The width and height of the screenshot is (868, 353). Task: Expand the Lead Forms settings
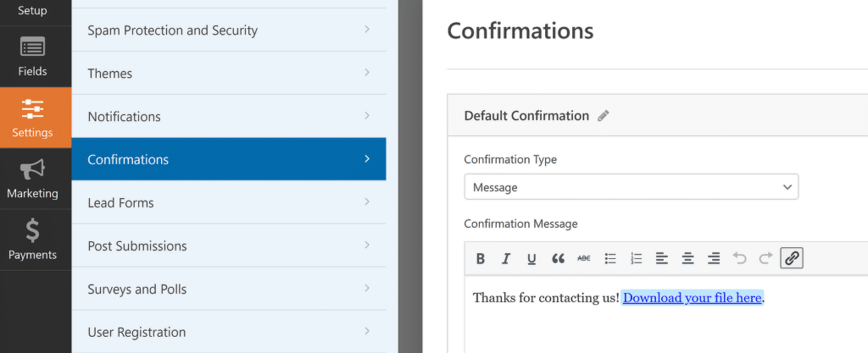pos(229,202)
